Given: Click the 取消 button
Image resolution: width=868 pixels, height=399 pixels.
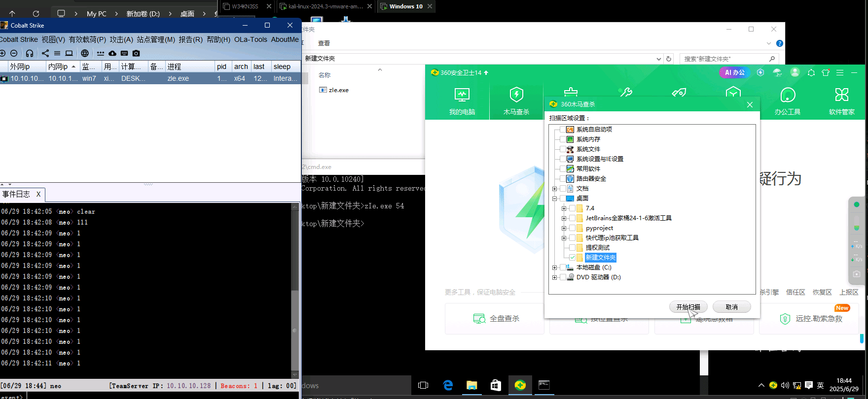Looking at the screenshot, I should coord(731,307).
